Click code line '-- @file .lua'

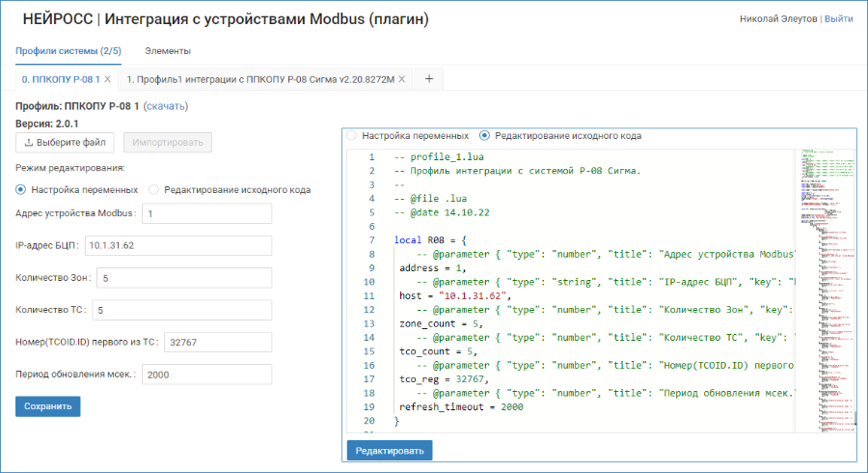(431, 199)
